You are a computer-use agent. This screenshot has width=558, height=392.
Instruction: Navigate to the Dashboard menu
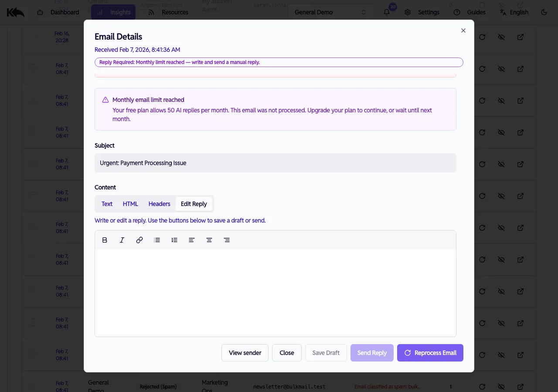tap(65, 12)
